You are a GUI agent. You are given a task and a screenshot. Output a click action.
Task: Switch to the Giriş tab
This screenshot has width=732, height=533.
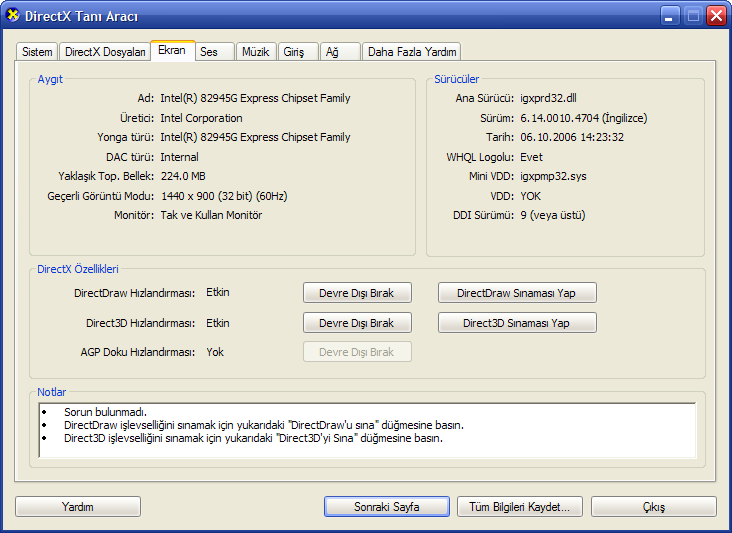(298, 52)
